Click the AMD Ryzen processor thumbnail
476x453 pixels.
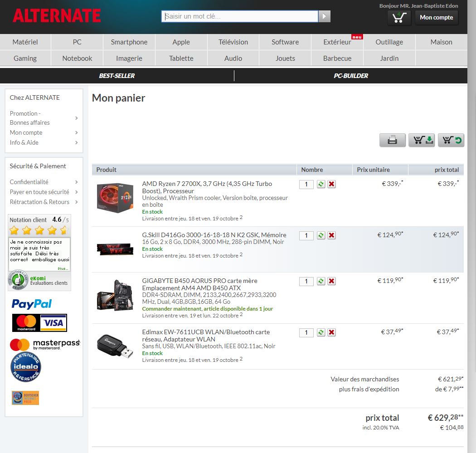(115, 198)
